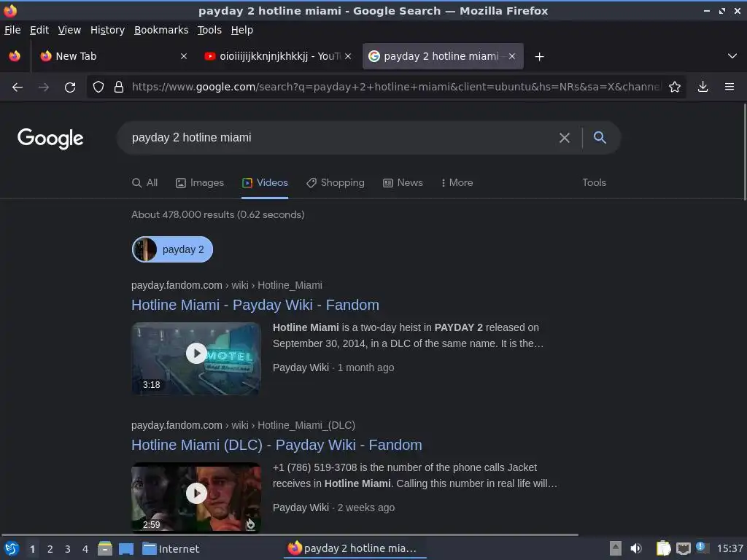Screen dimensions: 747x560
Task: Open the File menu
Action: pyautogui.click(x=12, y=30)
